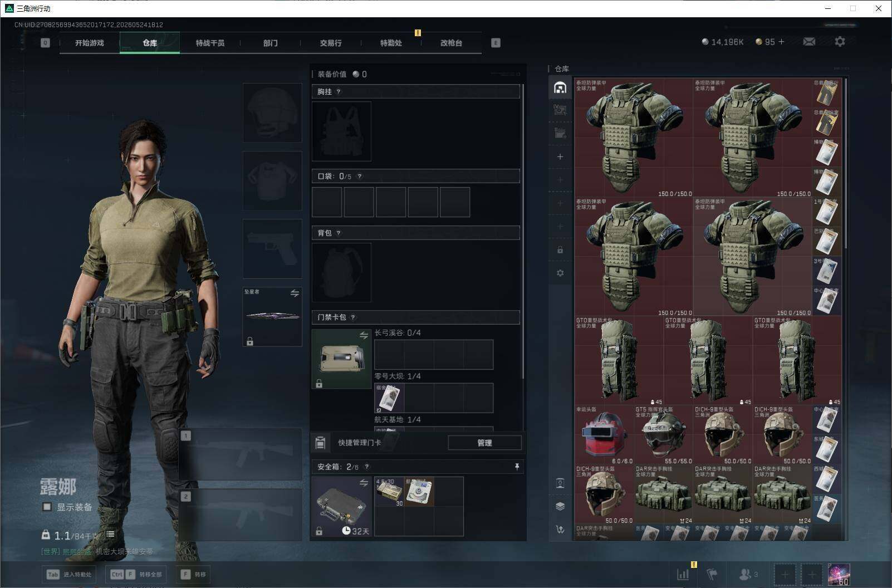
Task: Switch to the 特勤处 tab
Action: [x=391, y=43]
